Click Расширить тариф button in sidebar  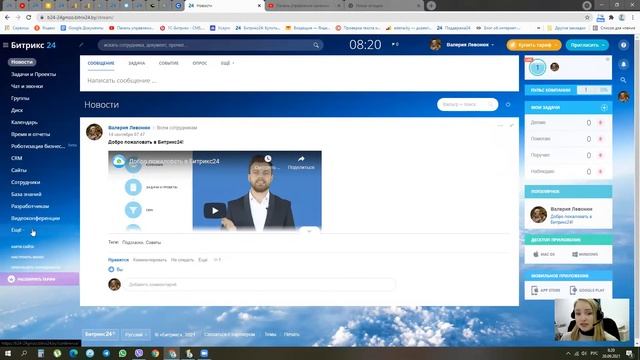click(x=40, y=279)
